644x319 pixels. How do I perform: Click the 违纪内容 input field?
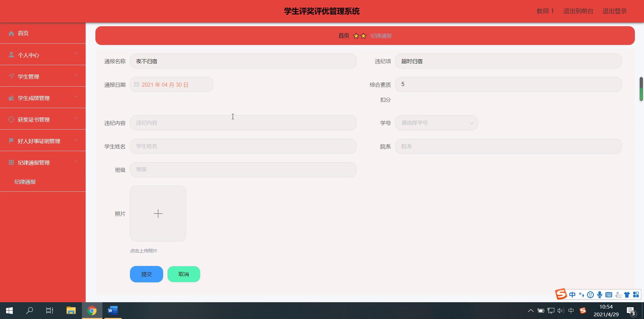[243, 123]
